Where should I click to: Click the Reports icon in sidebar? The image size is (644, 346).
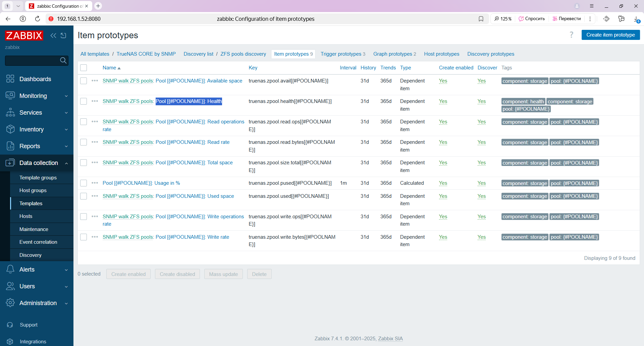click(x=10, y=146)
